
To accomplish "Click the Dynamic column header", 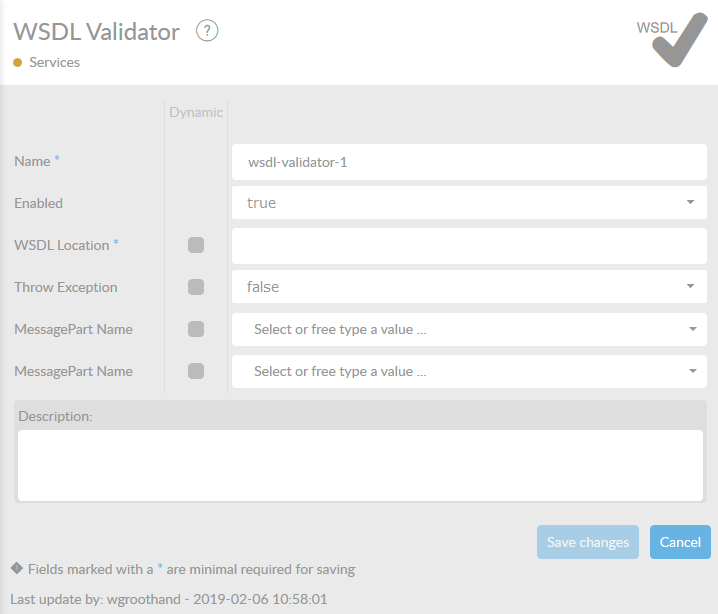I will [x=196, y=112].
